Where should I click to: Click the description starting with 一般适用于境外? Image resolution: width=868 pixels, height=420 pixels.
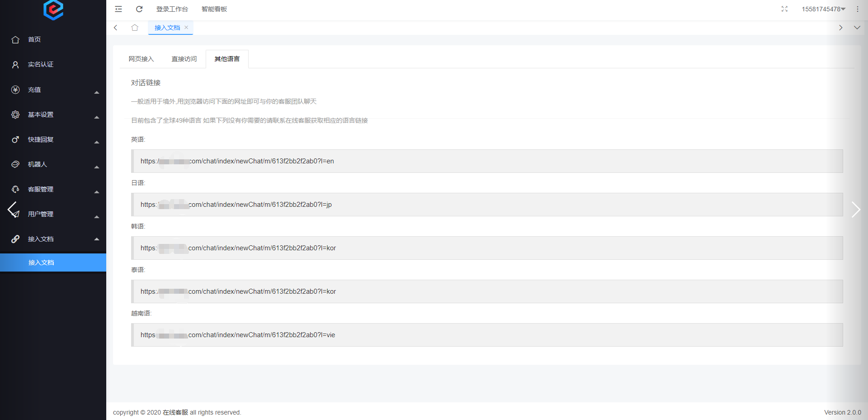224,101
